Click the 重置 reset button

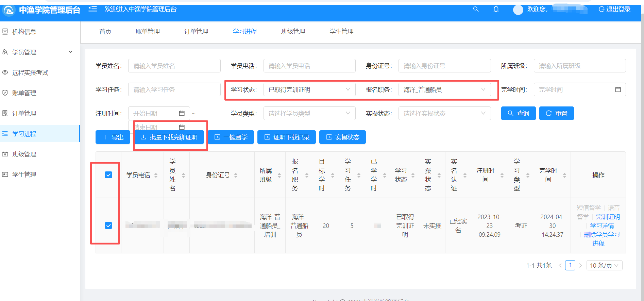(x=557, y=113)
